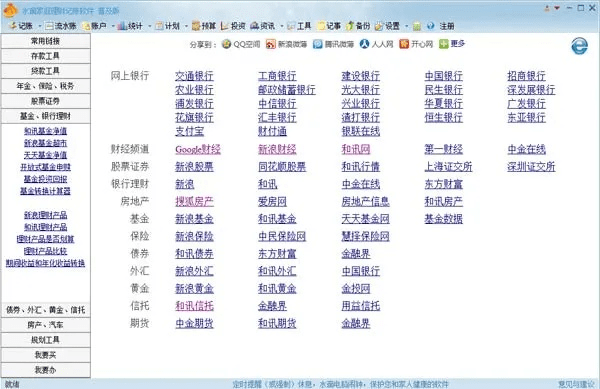Share to QQ空间 icon
This screenshot has height=389, width=600.
[x=227, y=44]
